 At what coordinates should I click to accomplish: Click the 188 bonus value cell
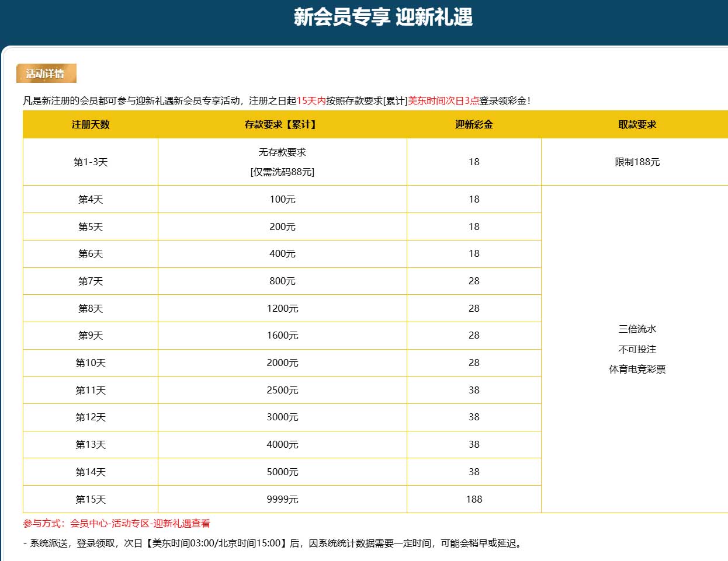[474, 499]
